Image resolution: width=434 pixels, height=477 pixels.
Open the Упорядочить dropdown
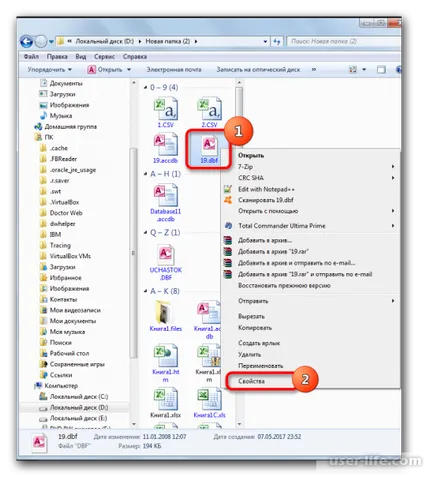[x=49, y=70]
